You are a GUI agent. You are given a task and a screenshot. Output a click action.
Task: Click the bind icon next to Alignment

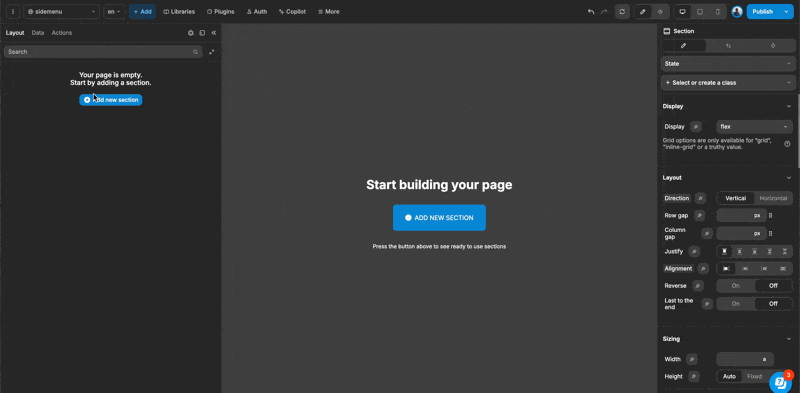pyautogui.click(x=704, y=268)
